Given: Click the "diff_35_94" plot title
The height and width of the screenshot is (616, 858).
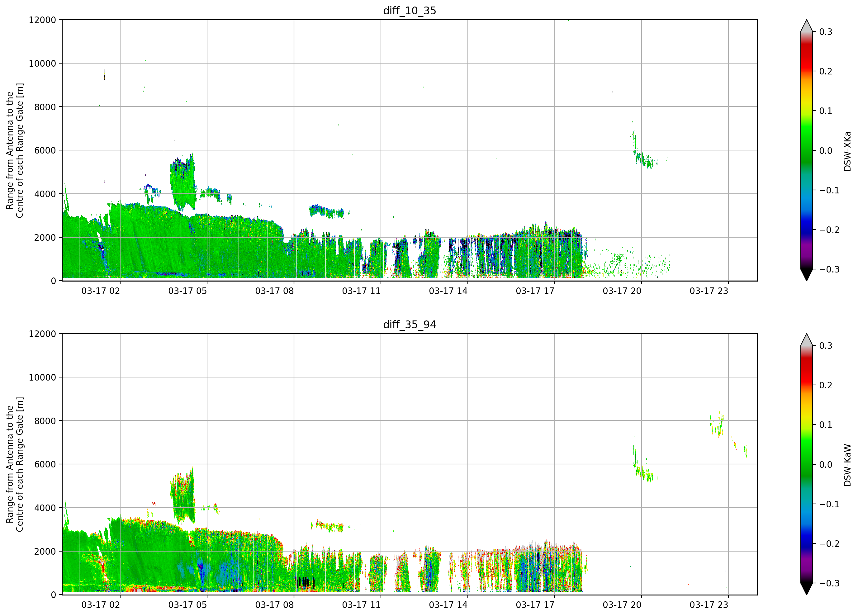Looking at the screenshot, I should click(x=410, y=325).
